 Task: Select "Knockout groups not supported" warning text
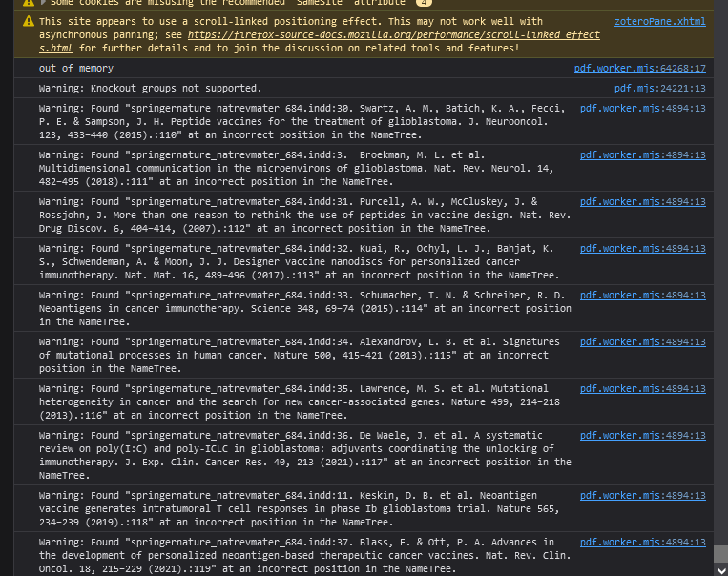[x=151, y=88]
